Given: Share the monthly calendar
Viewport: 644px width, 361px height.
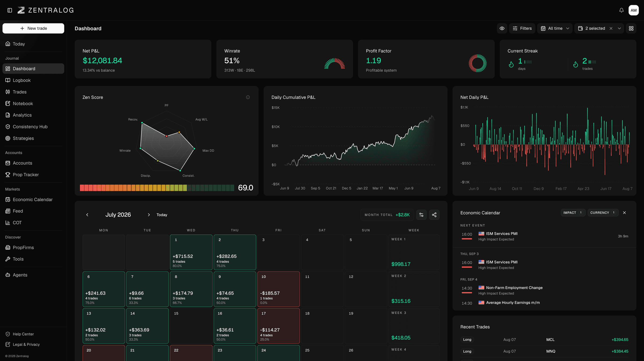Looking at the screenshot, I should pyautogui.click(x=434, y=215).
